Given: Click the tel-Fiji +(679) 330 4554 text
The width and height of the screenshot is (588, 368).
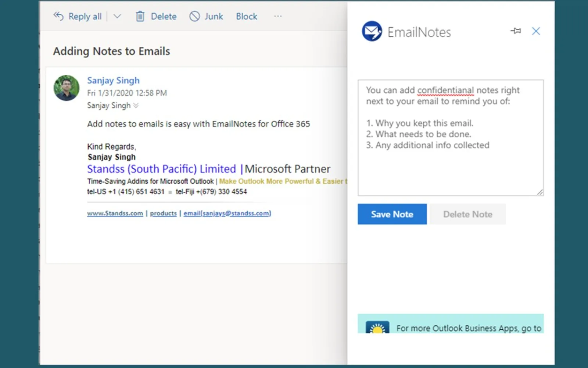Looking at the screenshot, I should pyautogui.click(x=211, y=191).
